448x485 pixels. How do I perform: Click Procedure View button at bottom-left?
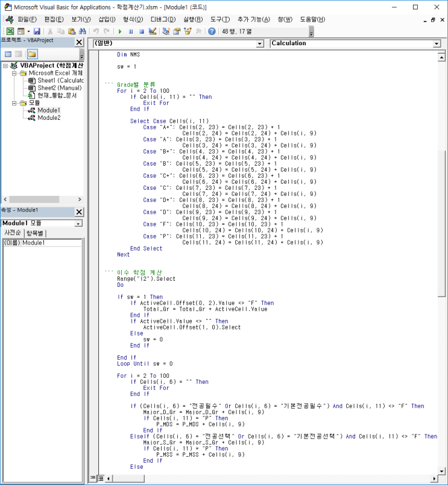pyautogui.click(x=93, y=478)
